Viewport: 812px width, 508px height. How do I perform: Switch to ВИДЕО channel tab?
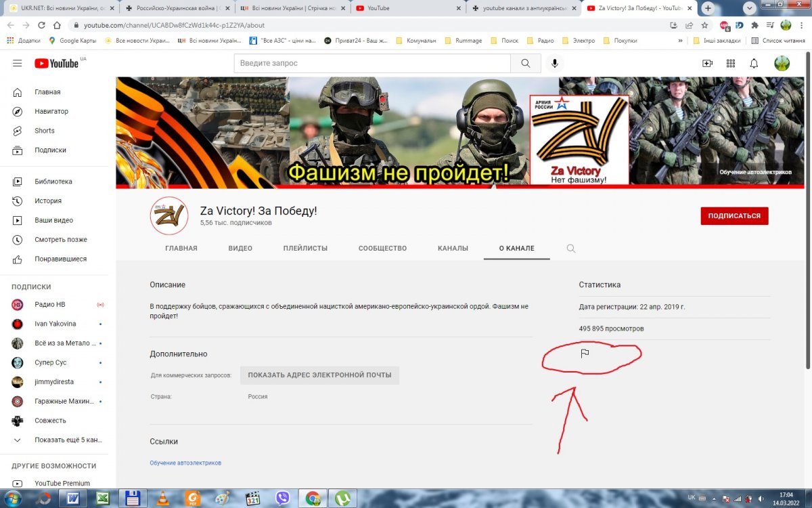coord(240,249)
